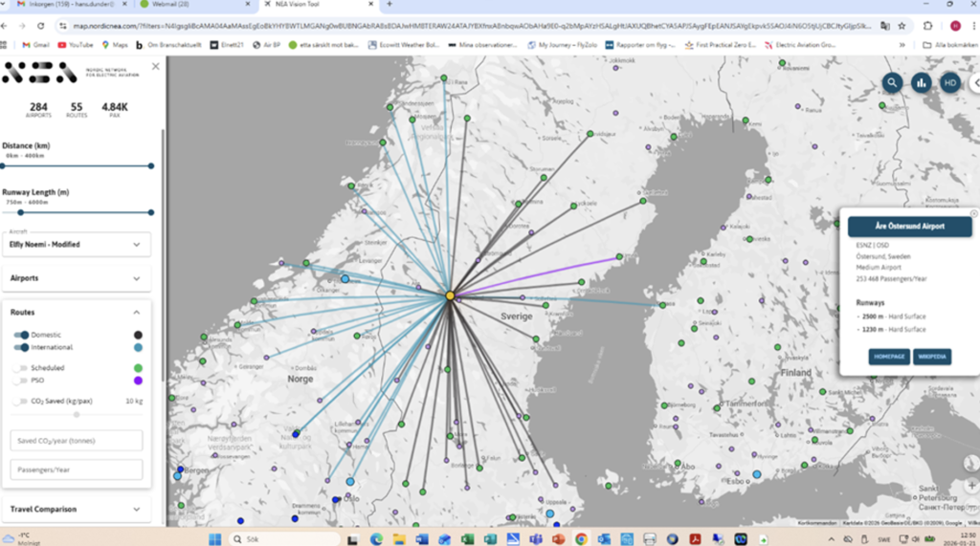Toggle the International routes switch
The image size is (980, 546).
click(21, 348)
